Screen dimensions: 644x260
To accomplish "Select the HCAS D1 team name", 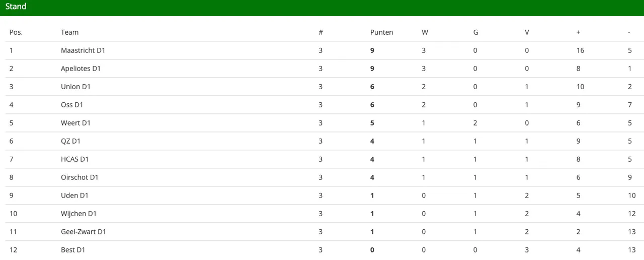I will (x=74, y=159).
